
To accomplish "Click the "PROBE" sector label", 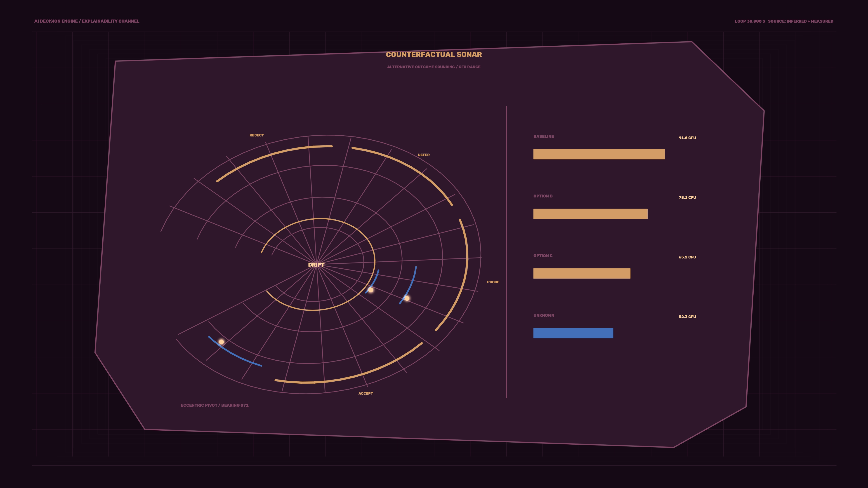I will pyautogui.click(x=493, y=282).
